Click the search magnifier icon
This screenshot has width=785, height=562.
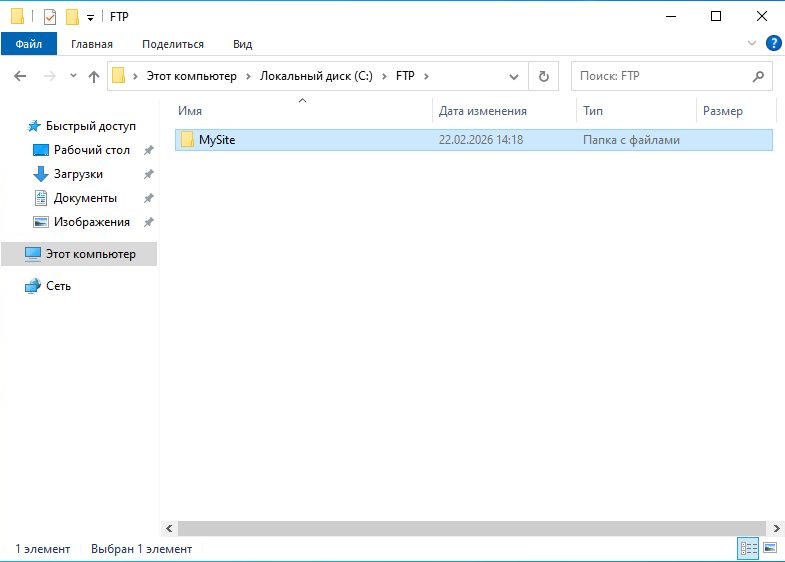758,76
